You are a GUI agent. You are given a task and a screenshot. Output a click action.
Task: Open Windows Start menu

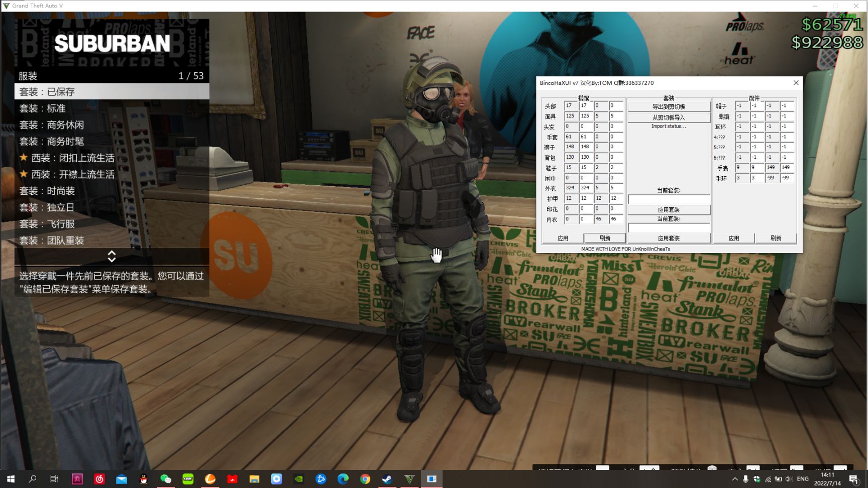point(11,479)
